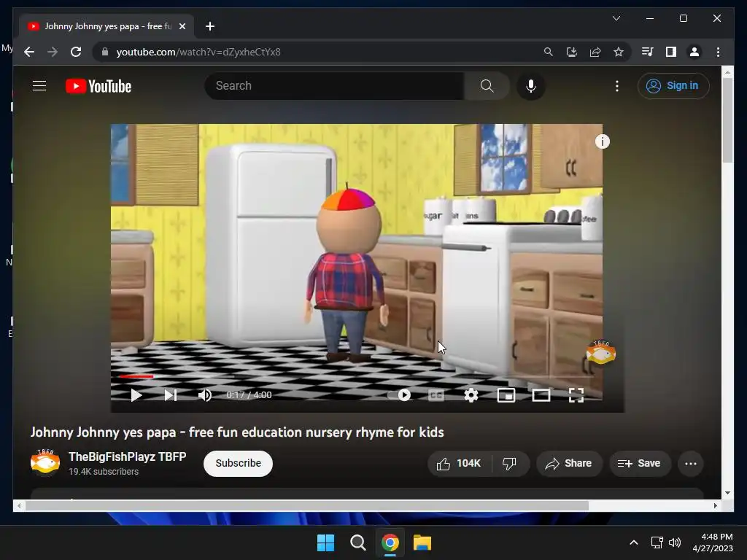Open the YouTube settings three-dot menu
The width and height of the screenshot is (747, 560).
pyautogui.click(x=617, y=86)
